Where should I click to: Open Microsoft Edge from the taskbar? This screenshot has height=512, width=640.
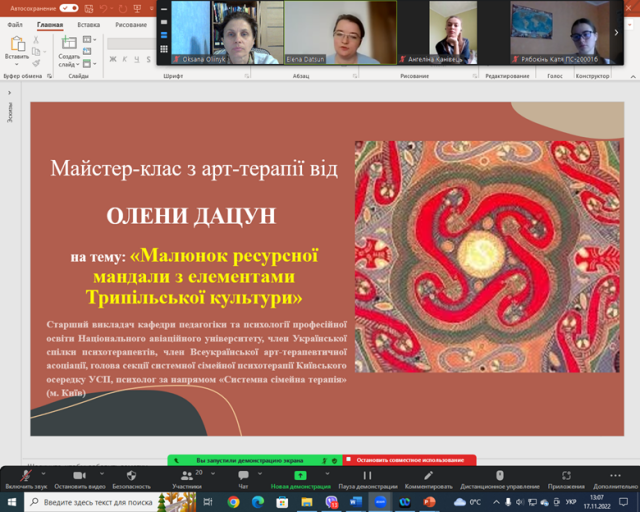258,502
